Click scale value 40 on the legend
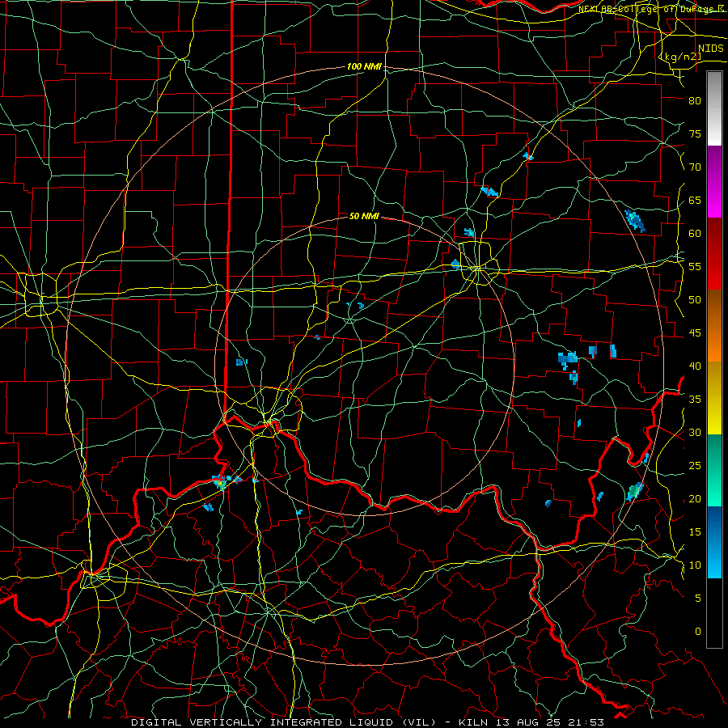The image size is (728, 728). [x=695, y=366]
